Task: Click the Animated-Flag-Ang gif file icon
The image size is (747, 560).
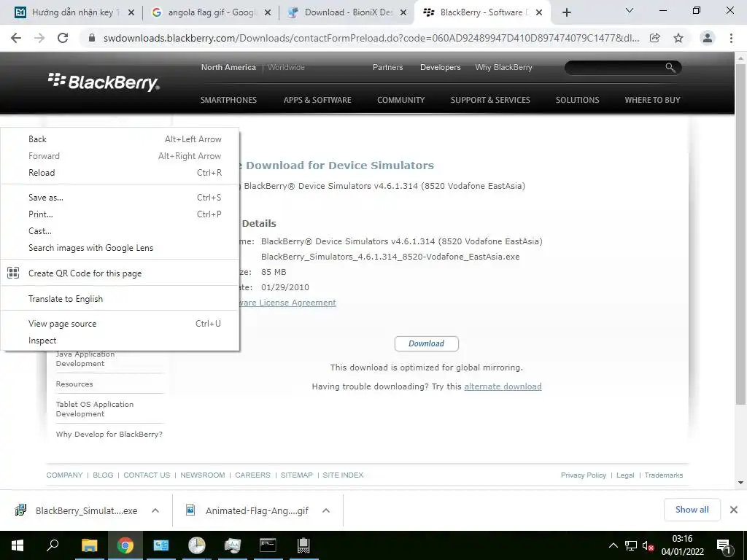Action: (x=190, y=510)
